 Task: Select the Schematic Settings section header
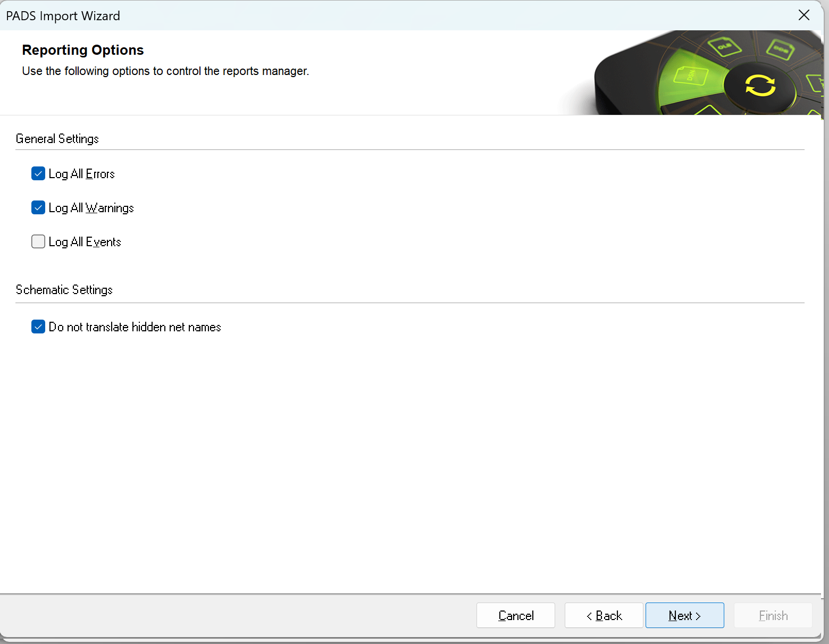click(x=64, y=290)
